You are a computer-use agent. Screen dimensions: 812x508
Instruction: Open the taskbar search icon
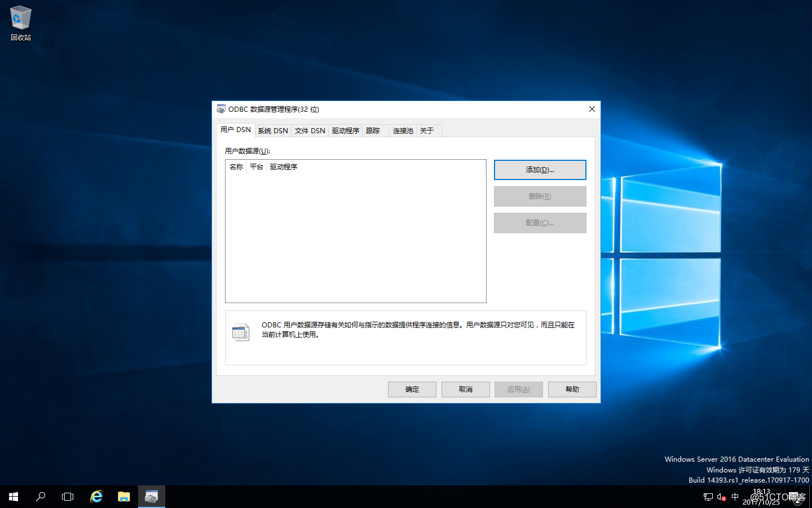(x=41, y=497)
